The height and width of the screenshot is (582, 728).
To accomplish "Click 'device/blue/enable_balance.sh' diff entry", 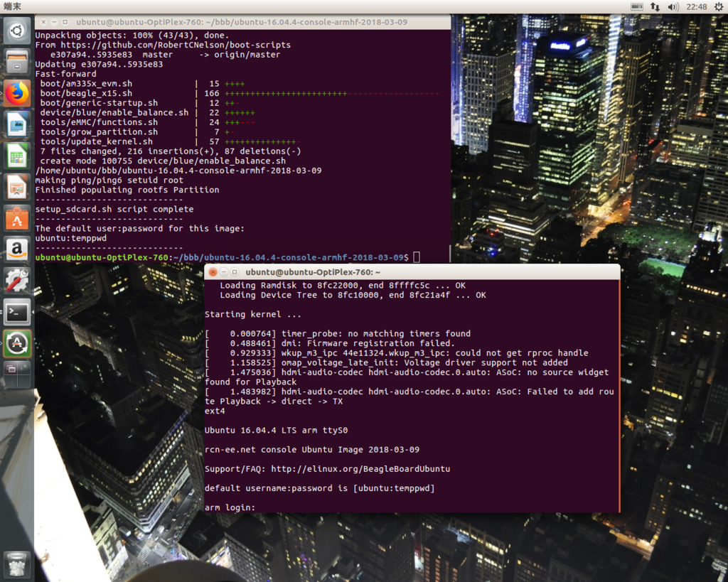I will tap(114, 113).
